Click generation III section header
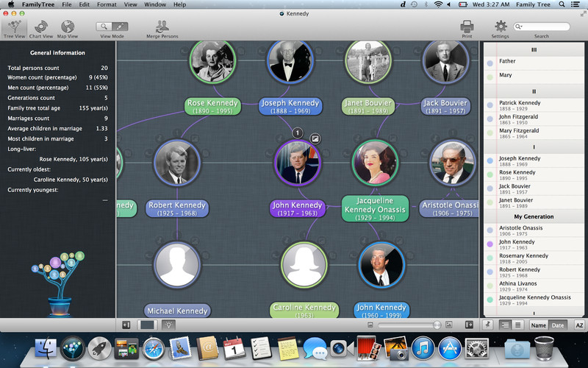 pos(534,49)
